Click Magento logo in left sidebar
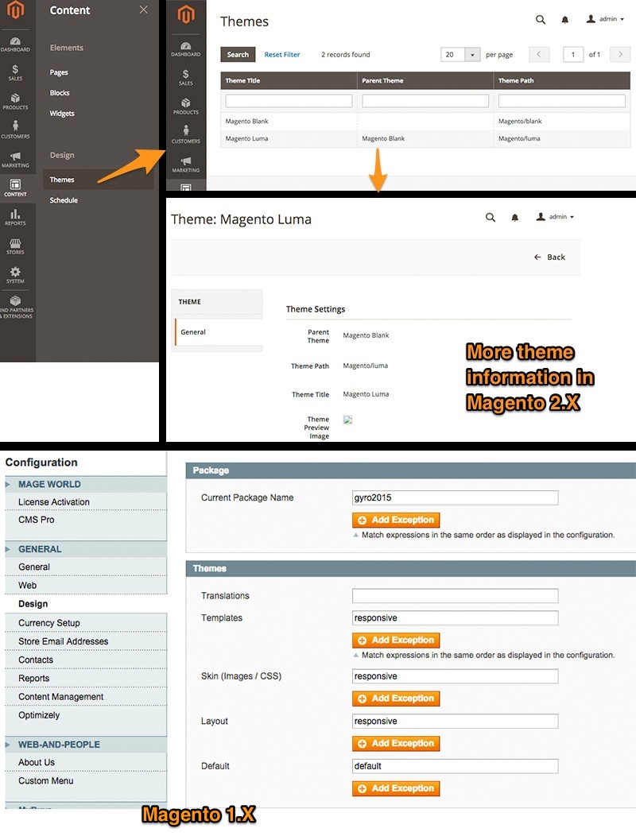The width and height of the screenshot is (636, 840). click(16, 10)
